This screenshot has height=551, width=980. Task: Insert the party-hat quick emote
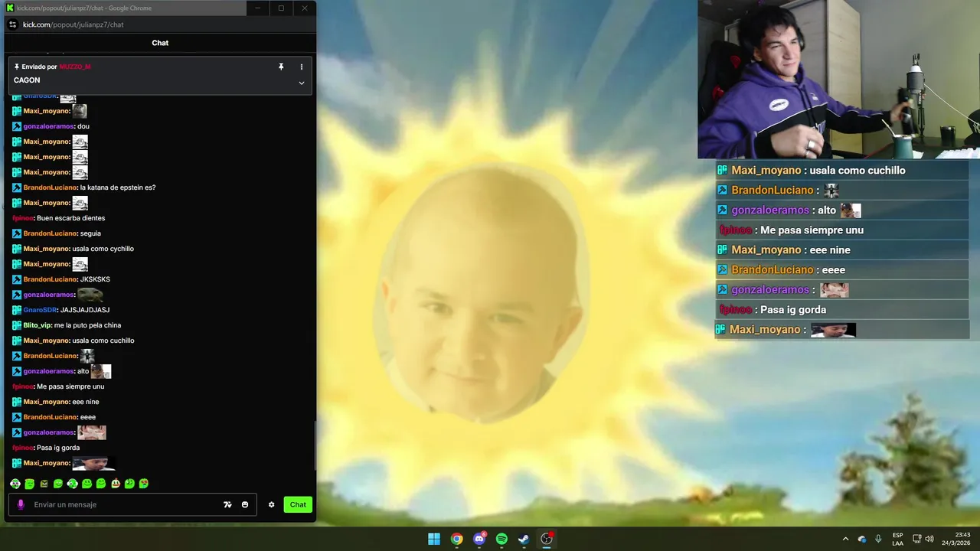point(115,484)
